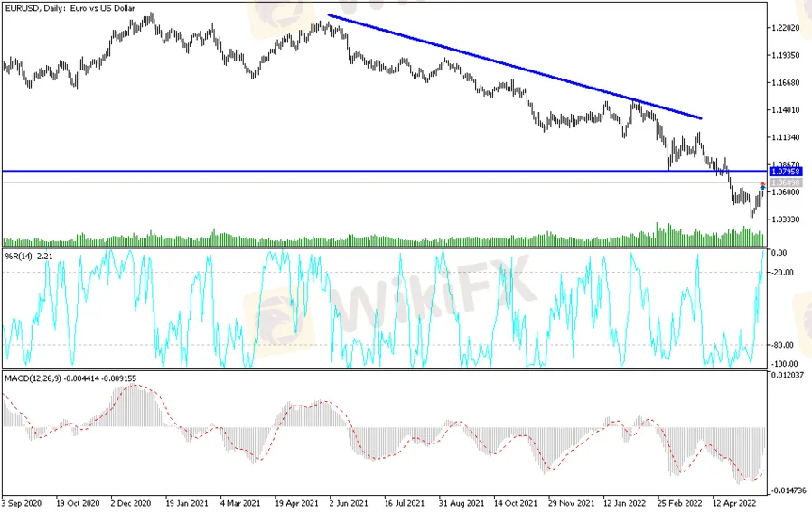812x513 pixels.
Task: Click the small arrow marker at the latest candle
Action: click(x=763, y=185)
